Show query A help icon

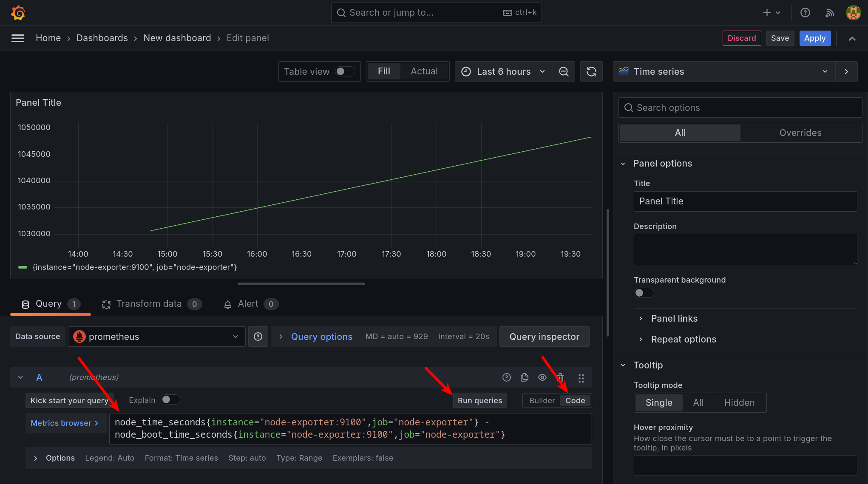pyautogui.click(x=507, y=377)
